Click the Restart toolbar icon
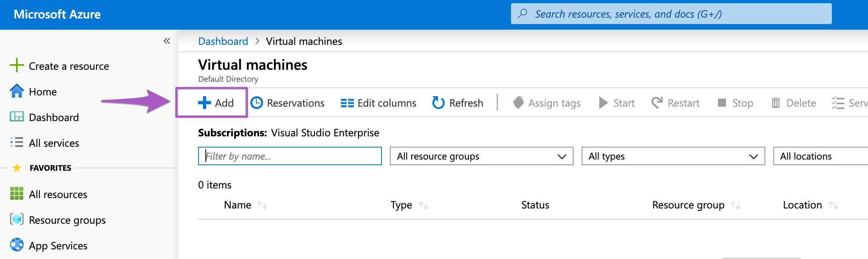Image resolution: width=868 pixels, height=259 pixels. pyautogui.click(x=657, y=103)
